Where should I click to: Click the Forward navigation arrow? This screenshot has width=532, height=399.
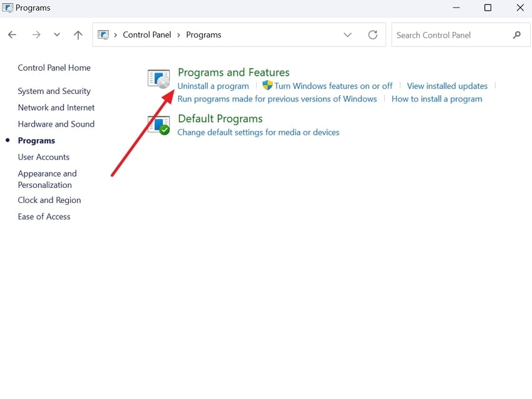[x=36, y=34]
